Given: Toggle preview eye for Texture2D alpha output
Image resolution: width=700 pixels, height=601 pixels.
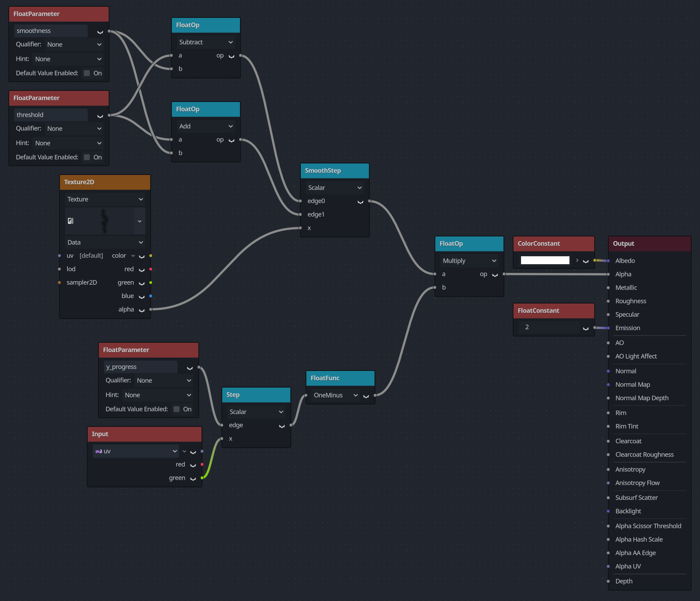Looking at the screenshot, I should (x=142, y=310).
